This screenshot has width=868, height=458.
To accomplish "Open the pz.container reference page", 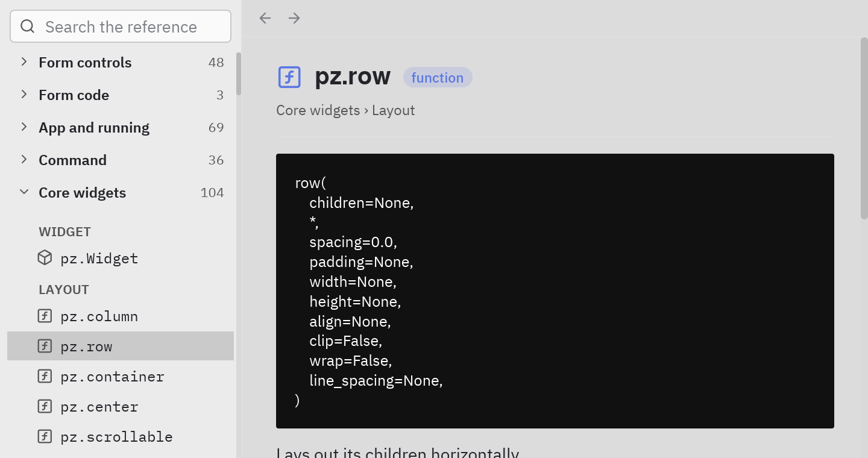I will coord(121,376).
